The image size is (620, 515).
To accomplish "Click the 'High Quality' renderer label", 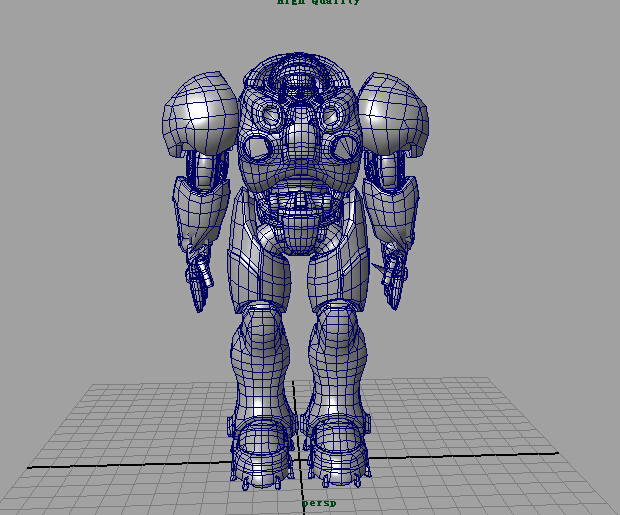I will pos(318,2).
